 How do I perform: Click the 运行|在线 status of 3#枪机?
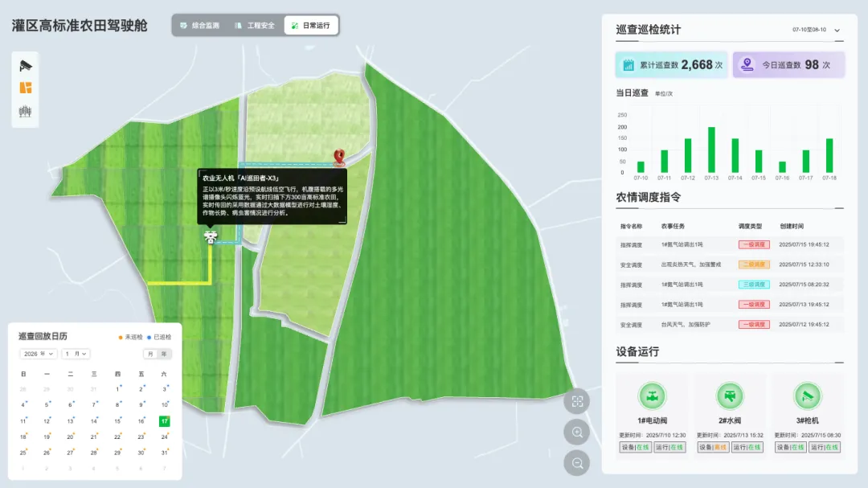pos(825,448)
